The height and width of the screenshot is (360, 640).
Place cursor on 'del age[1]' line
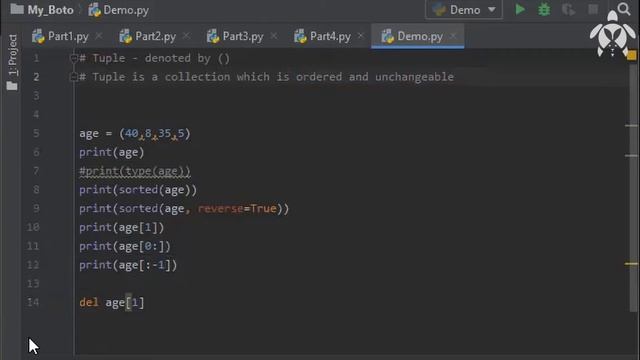pos(111,302)
